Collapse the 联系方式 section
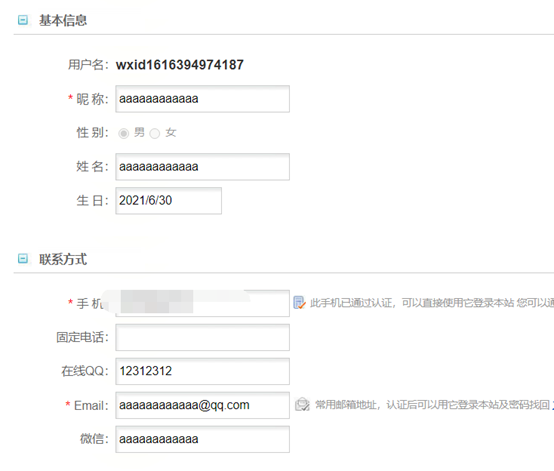 point(23,259)
